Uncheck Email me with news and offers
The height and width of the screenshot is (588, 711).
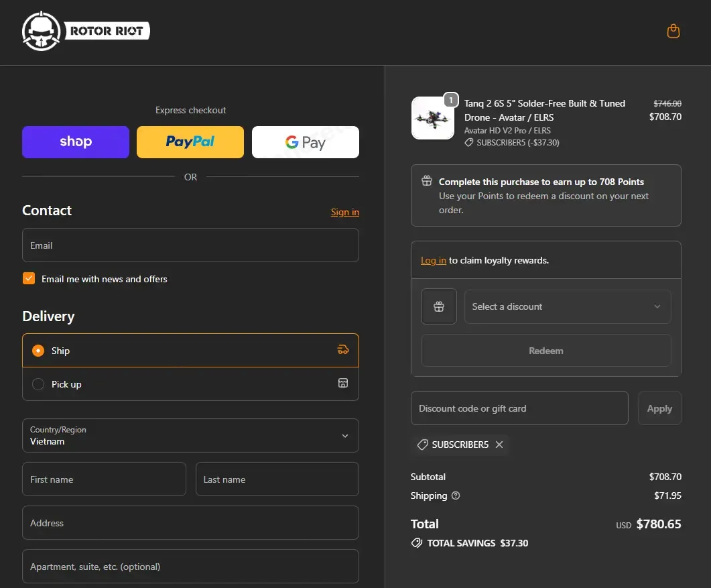[x=29, y=278]
